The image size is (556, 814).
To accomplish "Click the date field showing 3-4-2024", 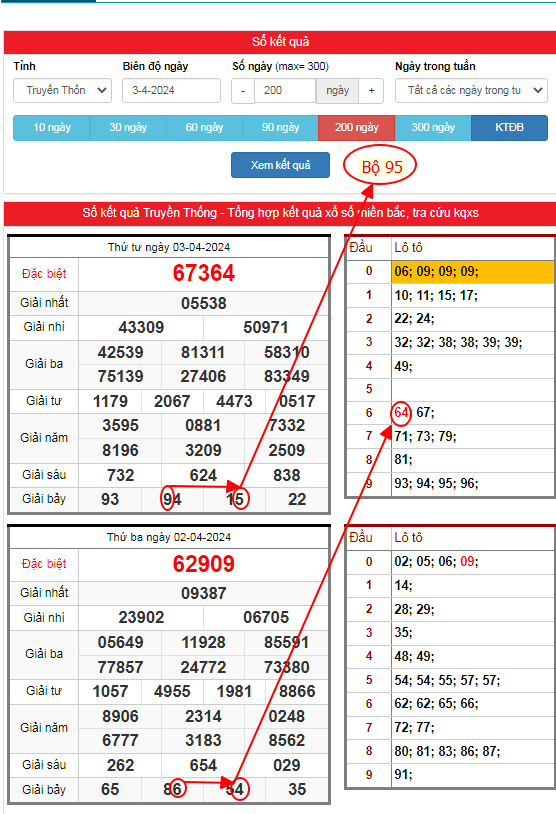I will (x=171, y=90).
